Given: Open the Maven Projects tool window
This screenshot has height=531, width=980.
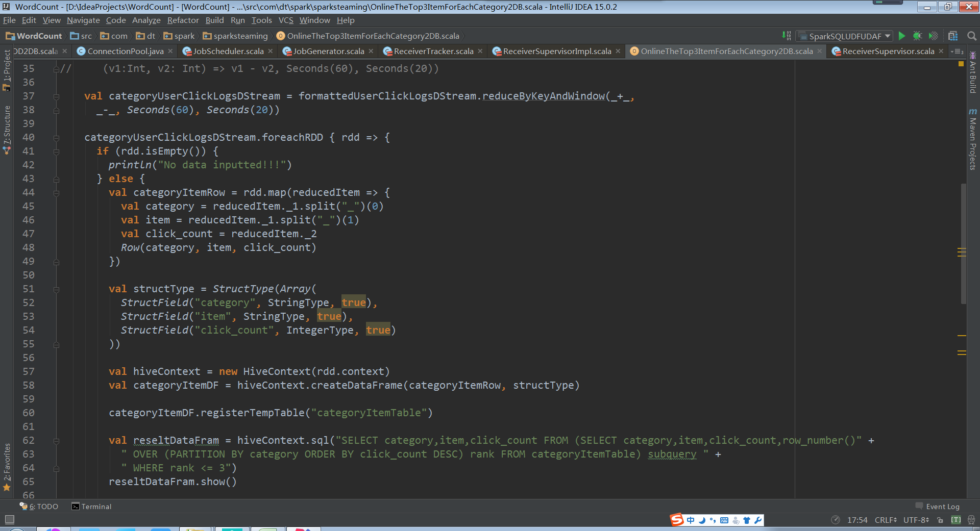Looking at the screenshot, I should 973,139.
